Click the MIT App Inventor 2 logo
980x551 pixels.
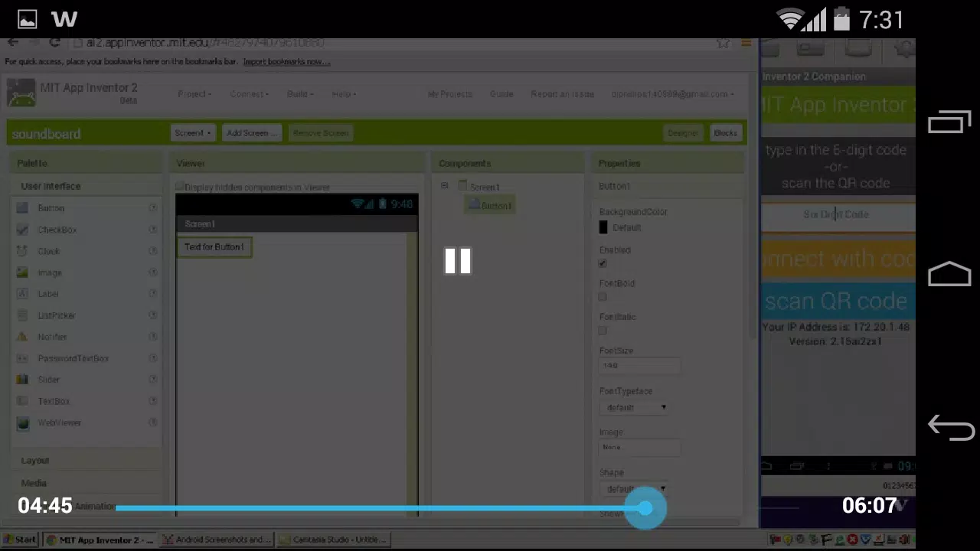(x=21, y=93)
